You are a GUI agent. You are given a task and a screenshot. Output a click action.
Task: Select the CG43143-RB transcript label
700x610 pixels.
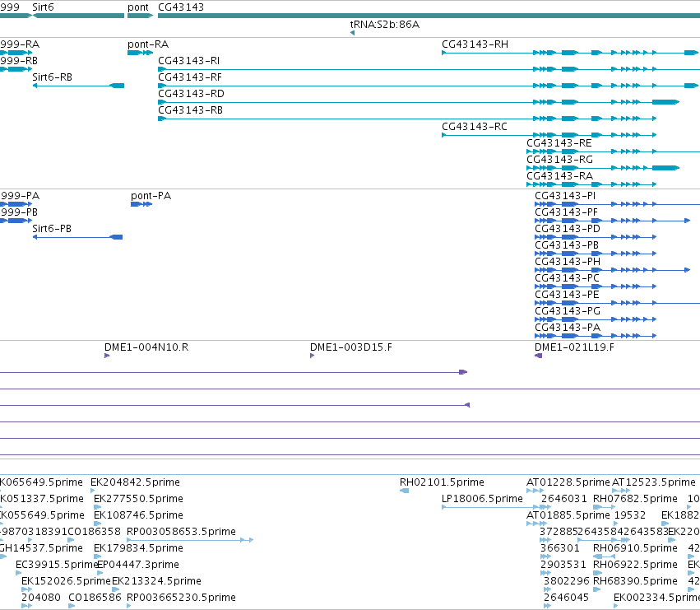coord(190,110)
